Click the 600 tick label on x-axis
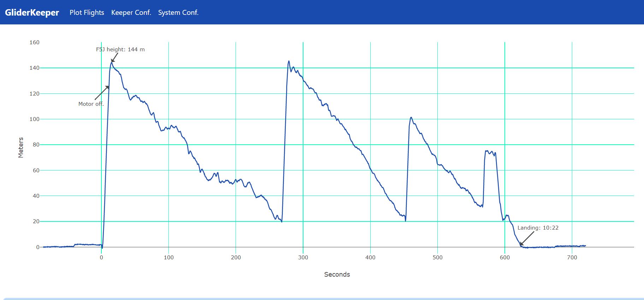This screenshot has height=300, width=644. click(x=504, y=258)
